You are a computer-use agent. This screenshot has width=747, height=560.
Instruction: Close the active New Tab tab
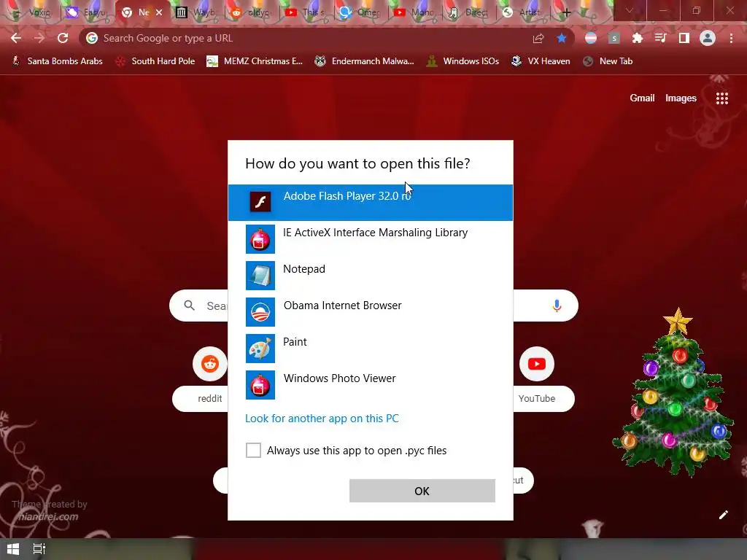pyautogui.click(x=159, y=12)
